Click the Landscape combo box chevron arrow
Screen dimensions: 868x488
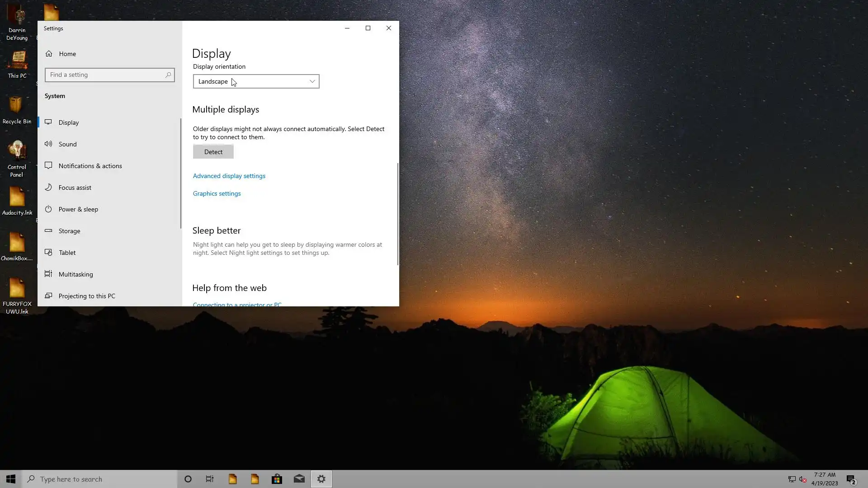coord(312,81)
